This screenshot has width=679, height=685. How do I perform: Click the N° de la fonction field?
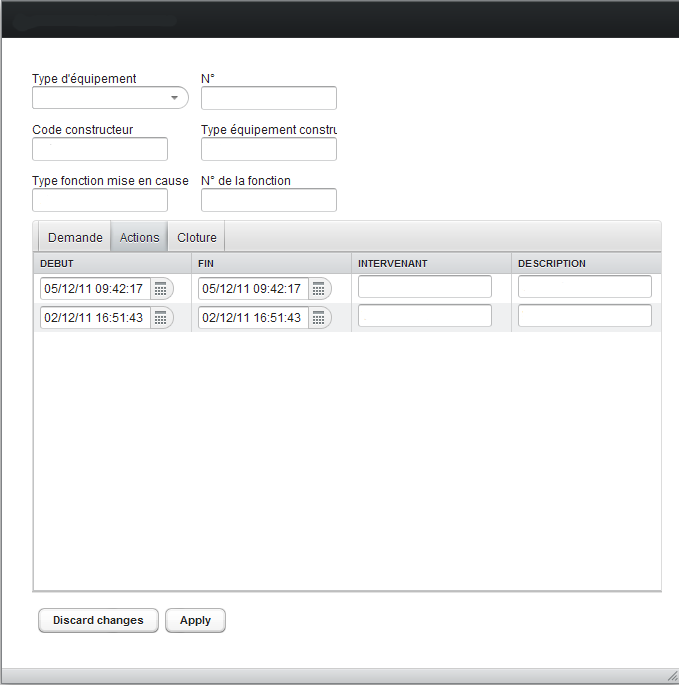(x=268, y=200)
